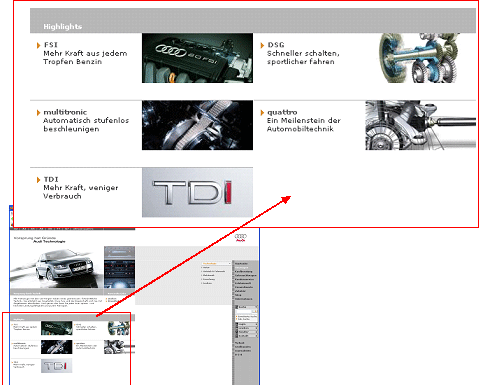Viewport: 480px width, 385px height.
Task: Open 'Mehr Kraft, weniger Verbrauch' link
Action: coord(81,192)
